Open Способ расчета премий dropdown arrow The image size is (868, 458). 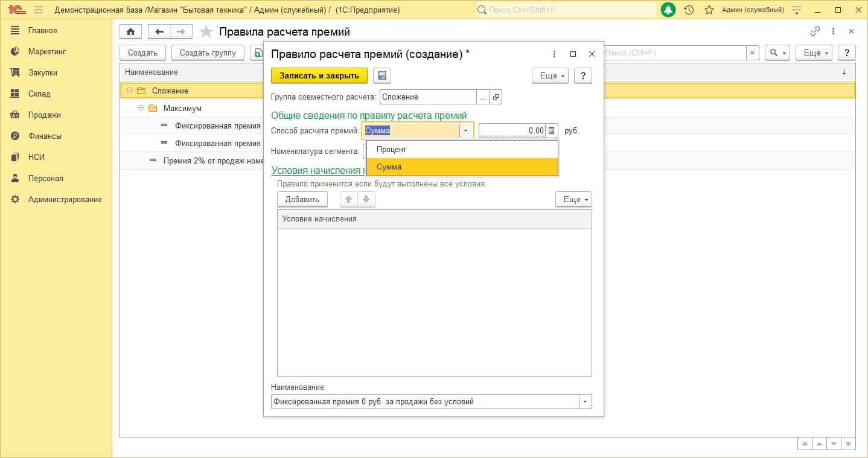pos(465,130)
